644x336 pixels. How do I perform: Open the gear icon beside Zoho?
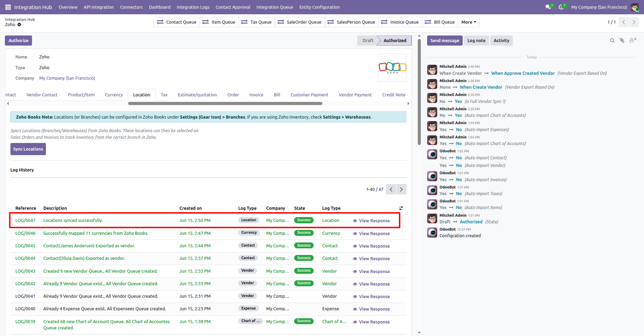click(19, 25)
